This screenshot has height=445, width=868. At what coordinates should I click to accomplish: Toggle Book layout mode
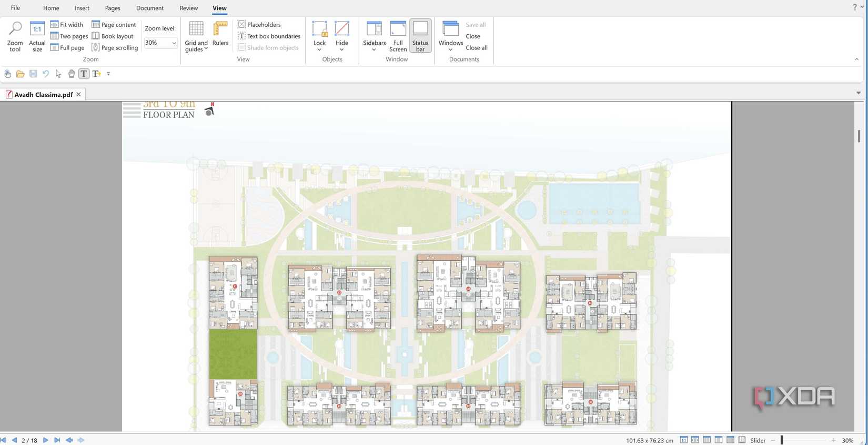point(113,36)
